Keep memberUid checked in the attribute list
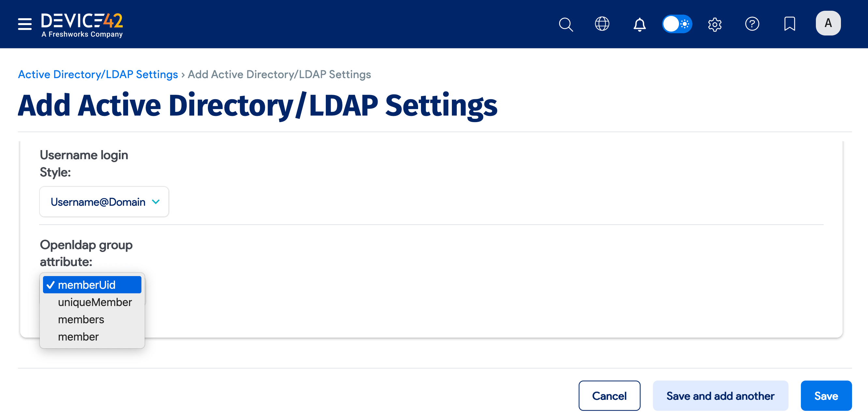 [x=87, y=285]
